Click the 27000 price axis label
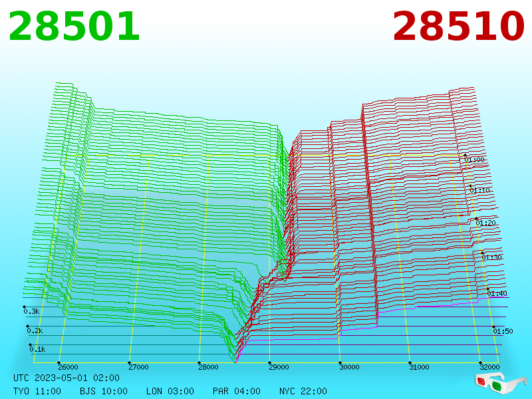This screenshot has height=399, width=532. (x=138, y=367)
